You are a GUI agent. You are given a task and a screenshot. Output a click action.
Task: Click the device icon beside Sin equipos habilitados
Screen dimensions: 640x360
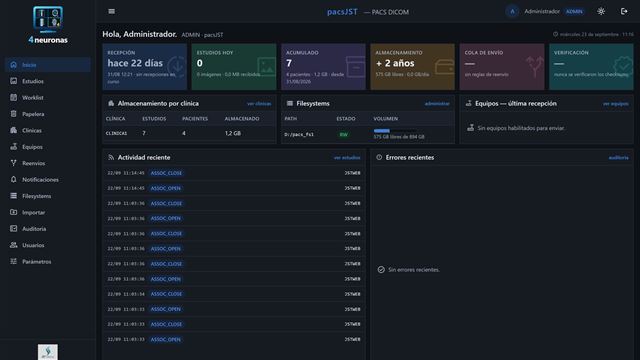pyautogui.click(x=471, y=128)
